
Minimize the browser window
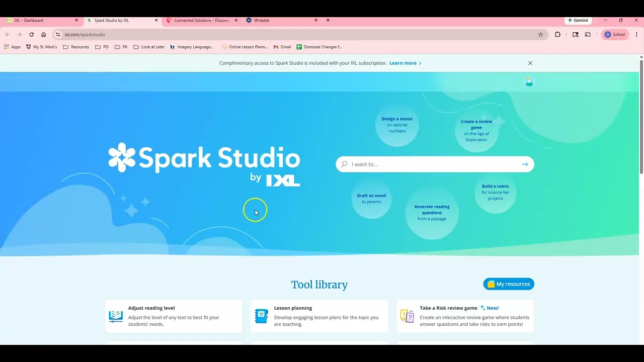[x=605, y=21]
